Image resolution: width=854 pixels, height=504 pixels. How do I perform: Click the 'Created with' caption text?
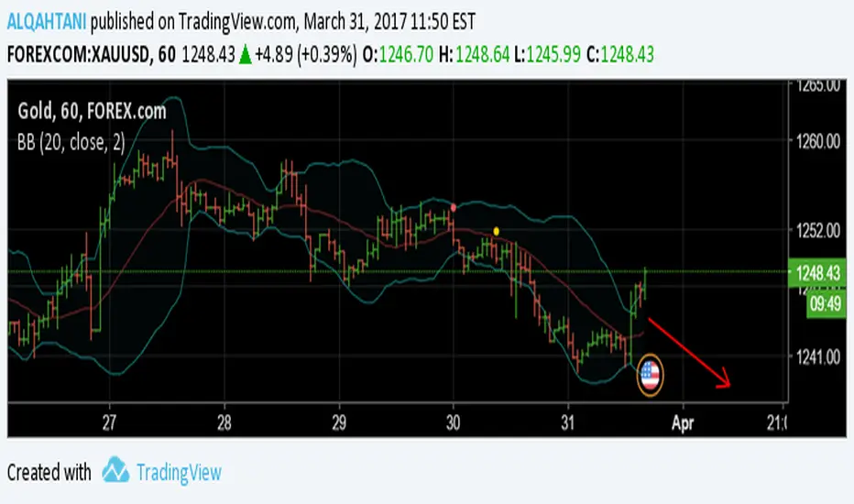pos(49,473)
